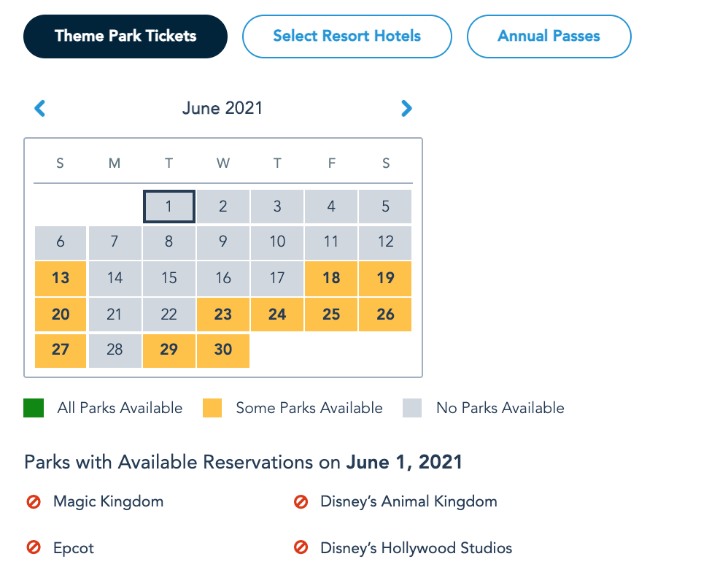Screen dimensions: 728x578
Task: Switch to Select Resort Hotels tab
Action: 346,36
